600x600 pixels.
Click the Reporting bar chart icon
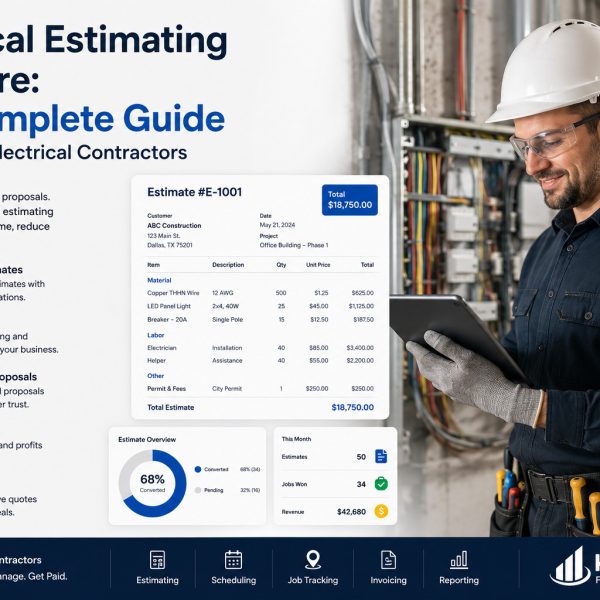point(459,559)
